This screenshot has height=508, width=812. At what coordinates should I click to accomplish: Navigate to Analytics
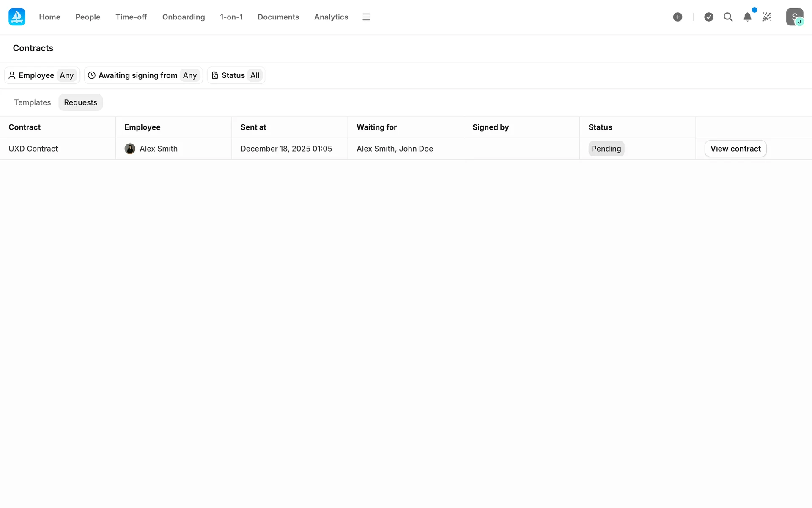[331, 17]
